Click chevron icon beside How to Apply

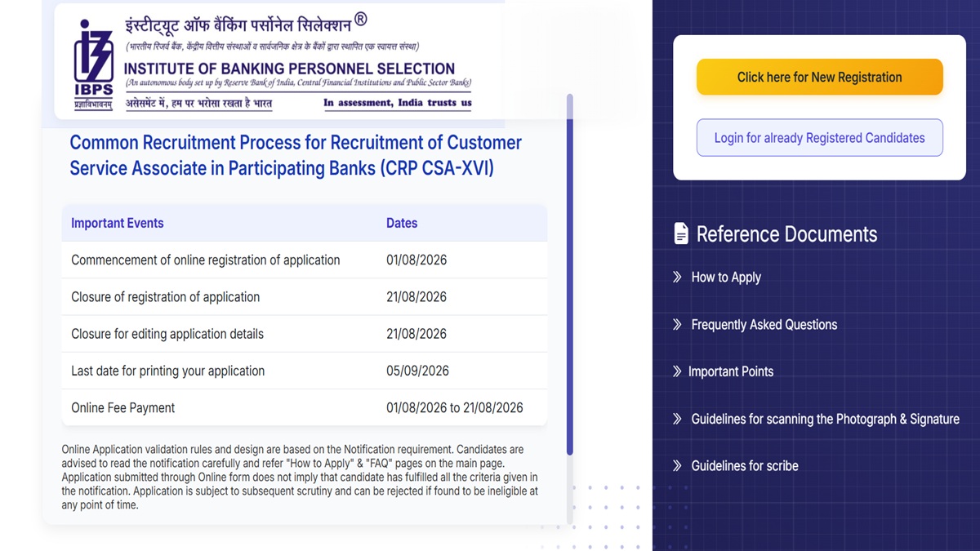pyautogui.click(x=677, y=277)
